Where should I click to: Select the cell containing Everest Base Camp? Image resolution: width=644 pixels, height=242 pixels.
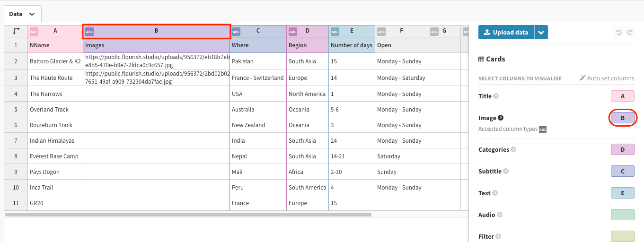point(55,156)
